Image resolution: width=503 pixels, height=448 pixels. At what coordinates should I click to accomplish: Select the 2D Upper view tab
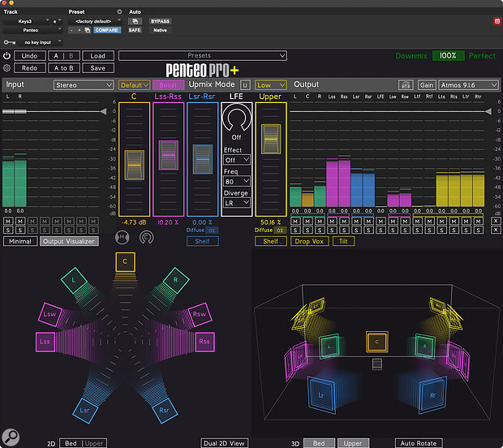click(x=94, y=443)
